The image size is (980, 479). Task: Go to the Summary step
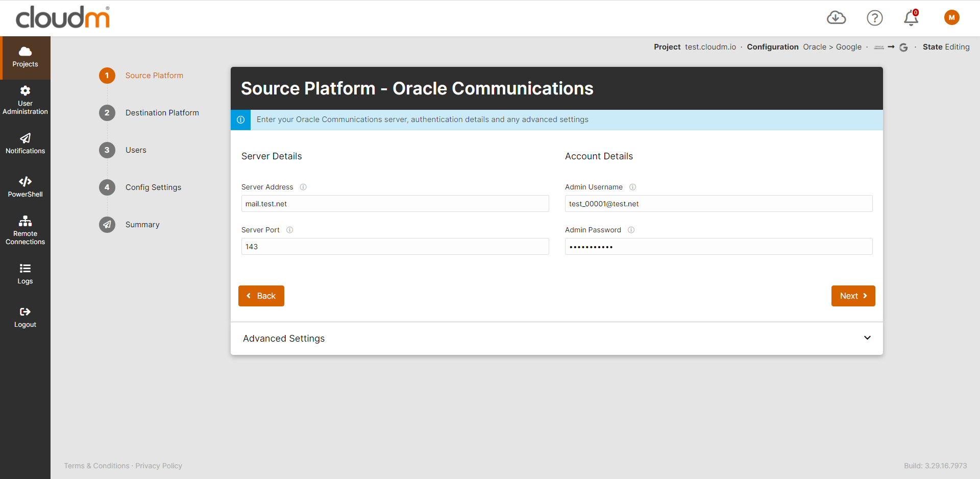[142, 225]
